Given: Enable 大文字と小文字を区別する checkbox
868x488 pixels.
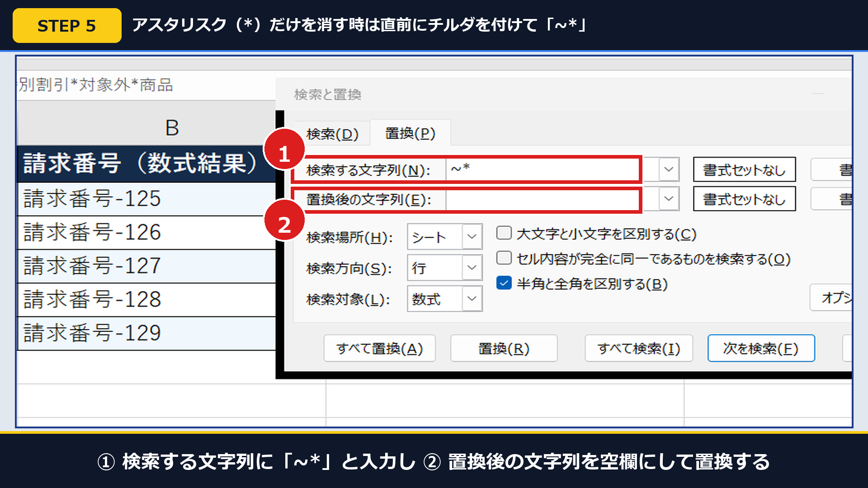Looking at the screenshot, I should pyautogui.click(x=504, y=233).
